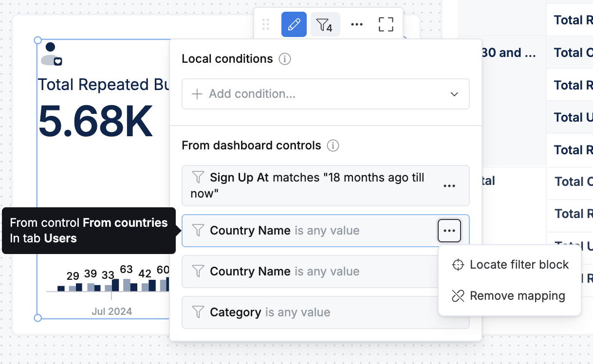Viewport: 593px width, 364px height.
Task: Click funnel icon on Sign Up At filter
Action: point(198,176)
